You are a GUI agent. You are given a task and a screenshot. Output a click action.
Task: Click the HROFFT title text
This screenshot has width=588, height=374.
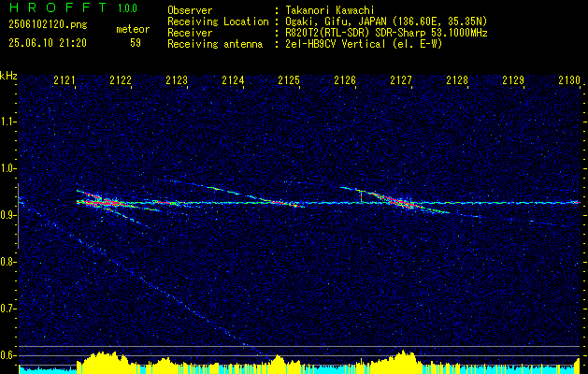[x=58, y=7]
